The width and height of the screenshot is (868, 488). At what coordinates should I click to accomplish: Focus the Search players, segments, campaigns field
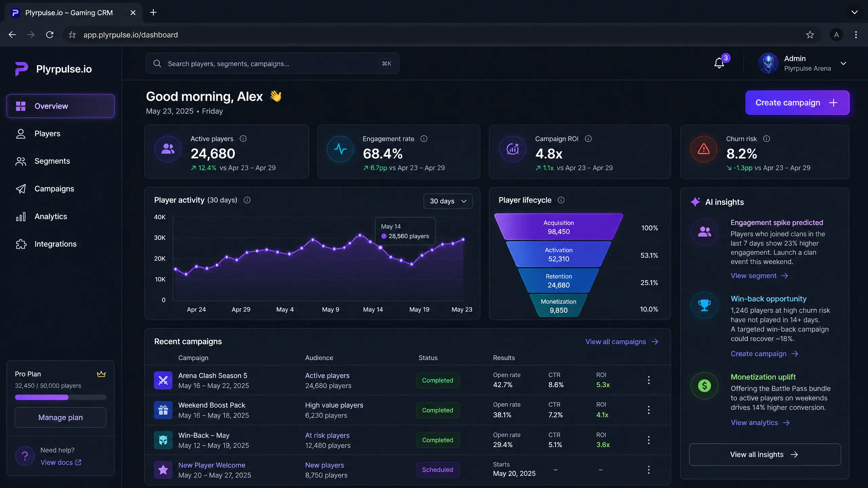(x=272, y=63)
